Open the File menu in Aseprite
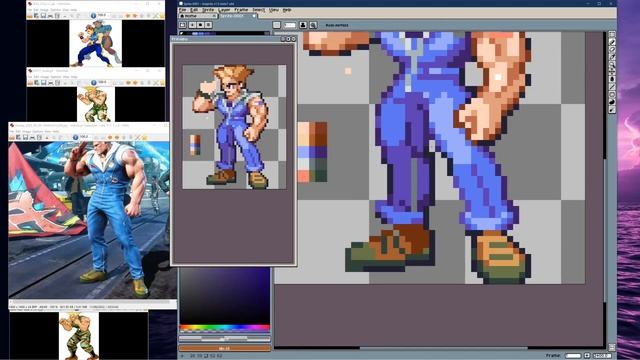Viewport: 640px width, 360px height. pos(182,10)
